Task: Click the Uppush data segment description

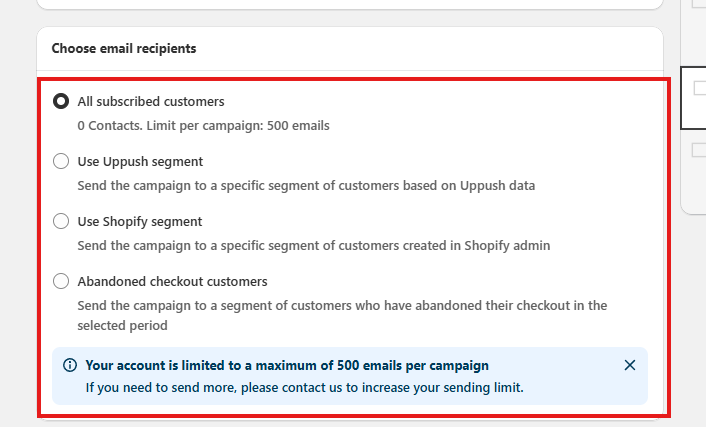Action: point(306,186)
